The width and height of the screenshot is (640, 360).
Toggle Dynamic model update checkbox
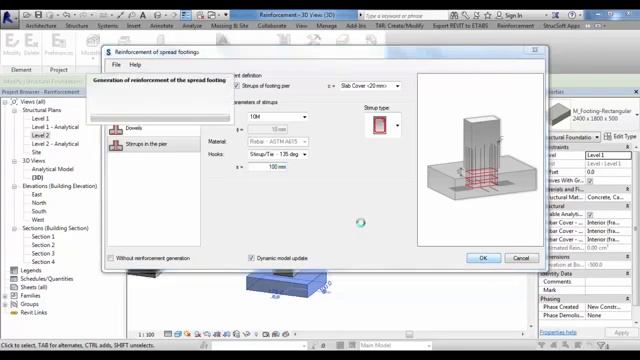click(251, 258)
